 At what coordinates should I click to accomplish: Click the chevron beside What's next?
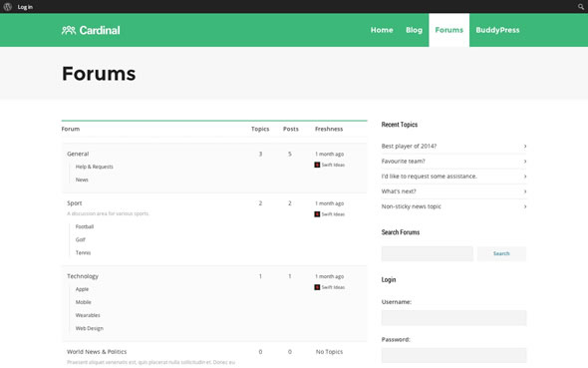525,191
